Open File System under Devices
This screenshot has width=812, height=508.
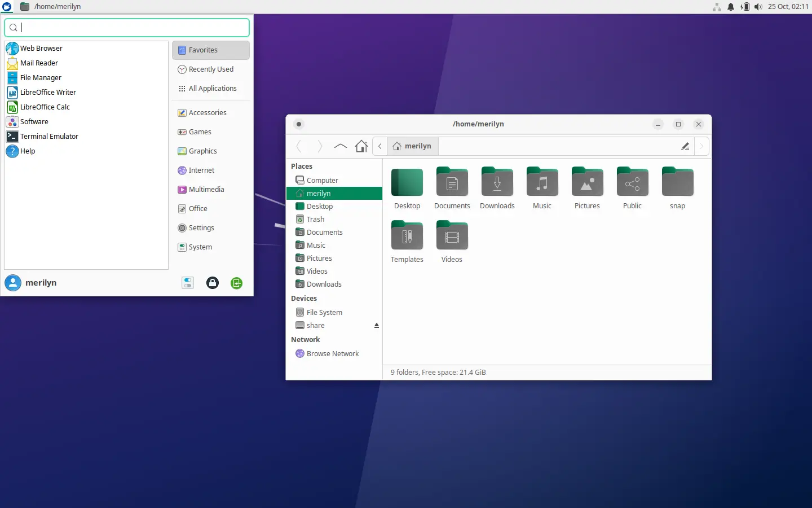click(324, 313)
